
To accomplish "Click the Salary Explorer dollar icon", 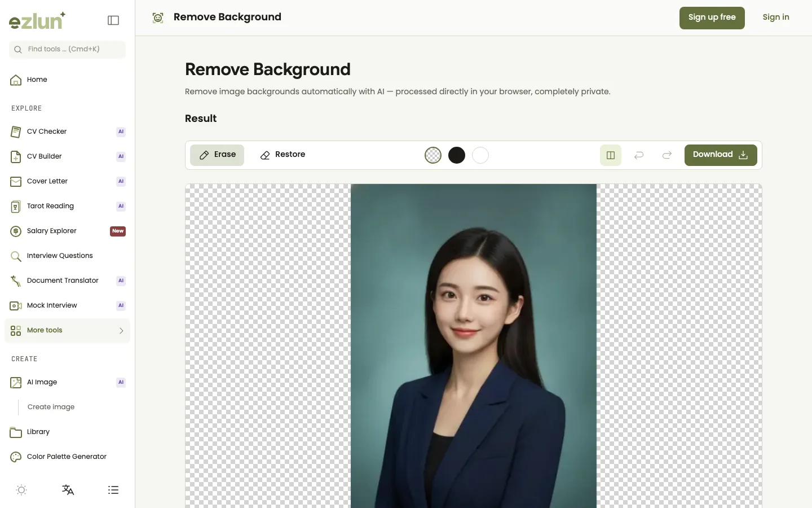I will 16,231.
